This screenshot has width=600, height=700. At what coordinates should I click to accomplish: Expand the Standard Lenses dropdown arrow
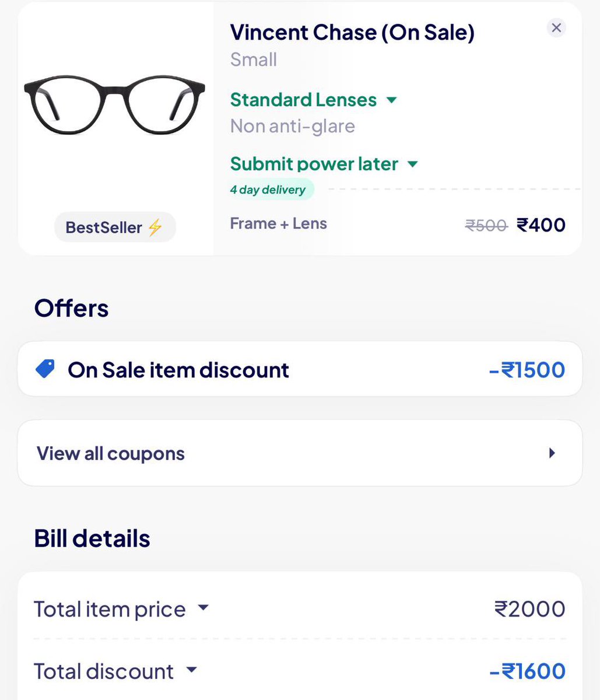[x=392, y=100]
